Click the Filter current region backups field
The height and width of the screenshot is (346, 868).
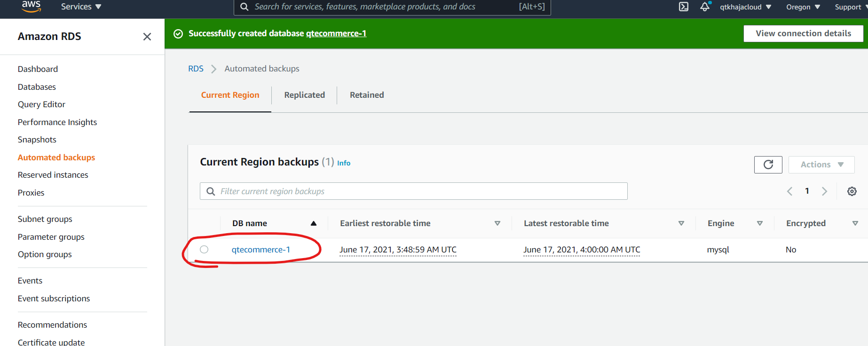tap(414, 191)
